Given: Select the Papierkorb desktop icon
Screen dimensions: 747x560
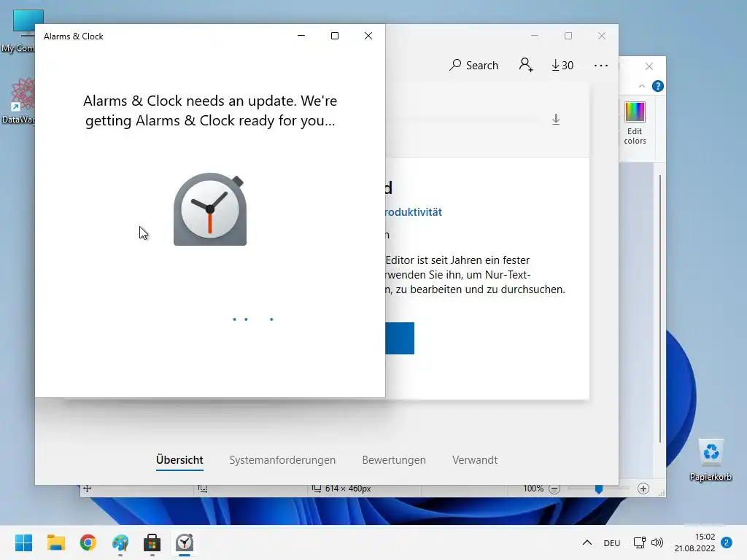Looking at the screenshot, I should [x=711, y=460].
